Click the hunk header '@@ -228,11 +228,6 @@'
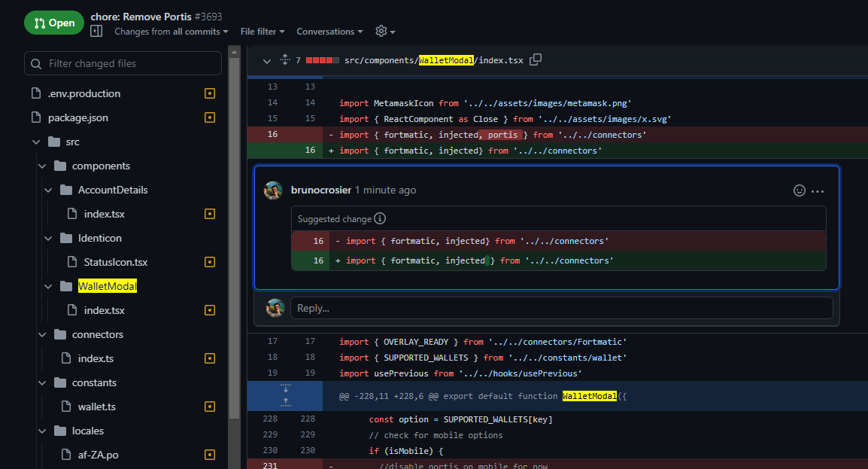This screenshot has height=469, width=868. [x=388, y=396]
